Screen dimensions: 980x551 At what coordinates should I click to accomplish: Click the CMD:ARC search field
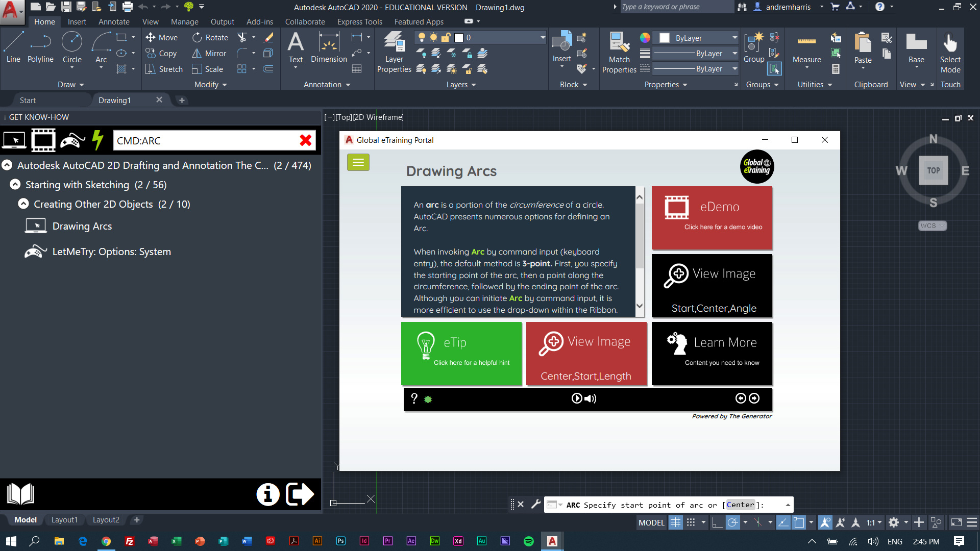pyautogui.click(x=204, y=140)
